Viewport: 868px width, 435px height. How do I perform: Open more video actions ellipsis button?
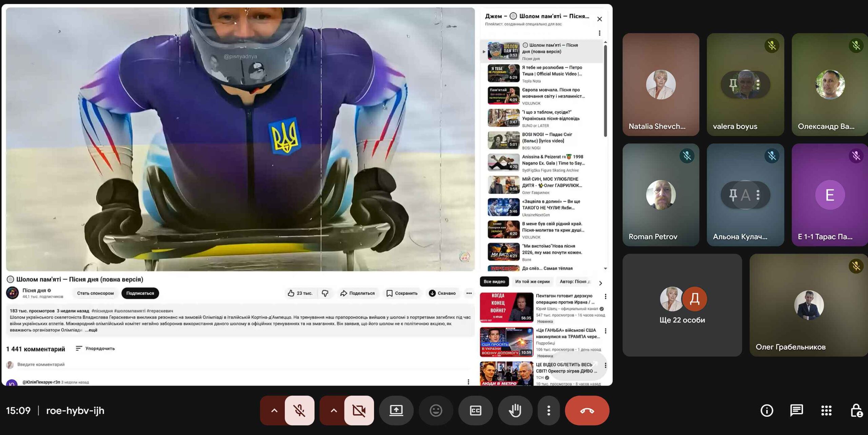click(x=469, y=293)
